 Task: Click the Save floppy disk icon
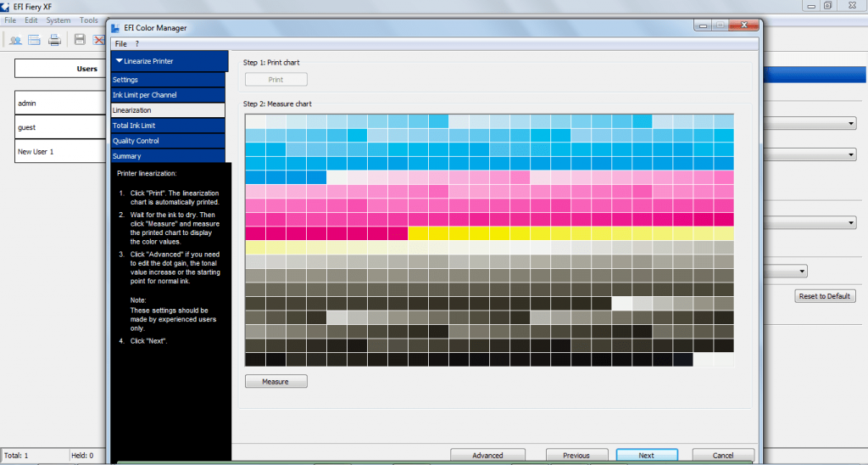pos(80,39)
